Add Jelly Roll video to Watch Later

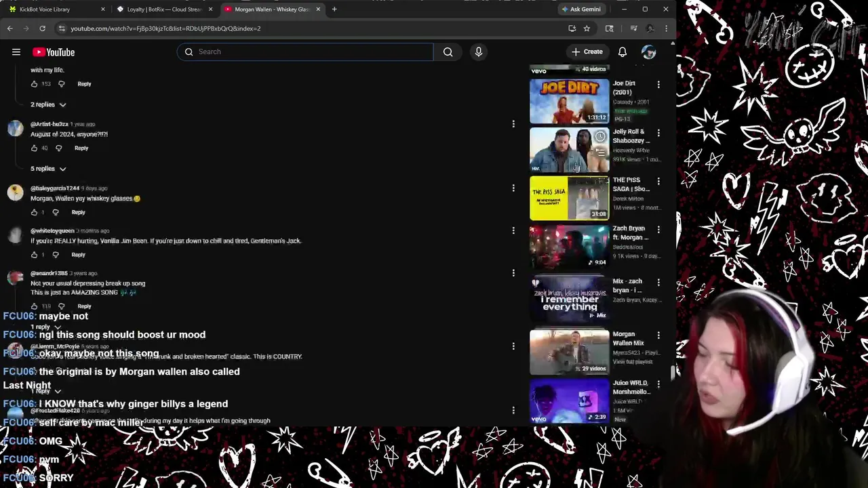(600, 138)
